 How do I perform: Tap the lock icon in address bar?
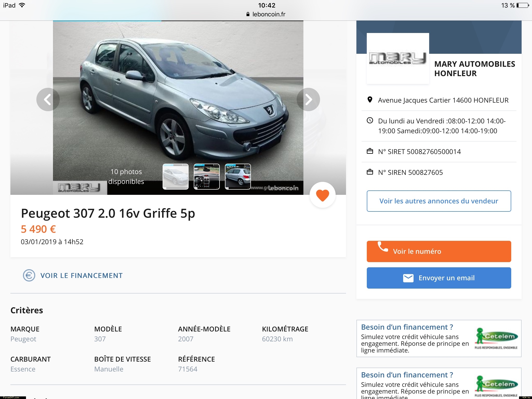point(248,14)
